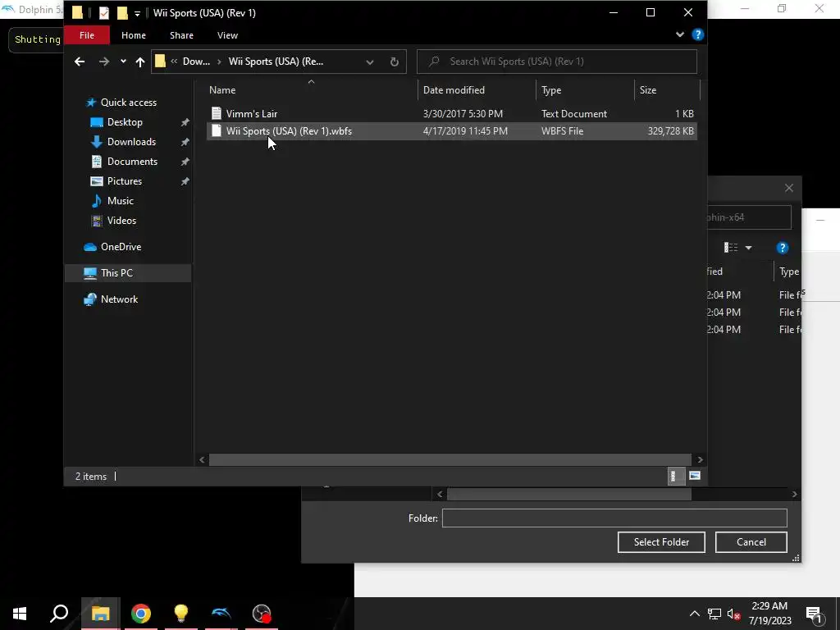Open the dialog's view options dropdown
The height and width of the screenshot is (630, 840).
[x=748, y=248]
